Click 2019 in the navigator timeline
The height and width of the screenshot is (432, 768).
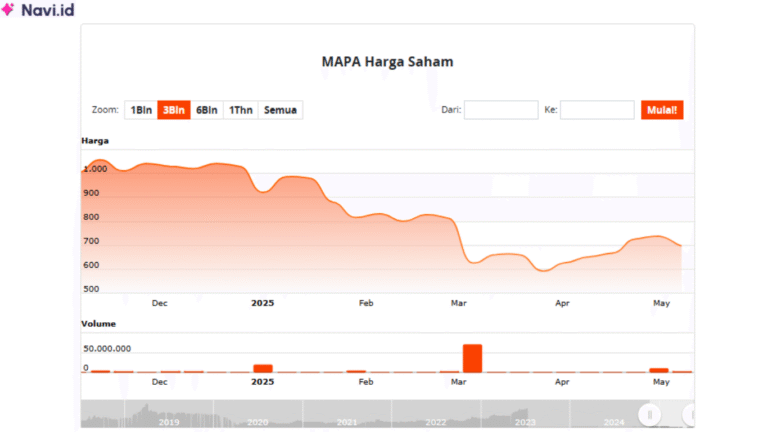click(169, 422)
